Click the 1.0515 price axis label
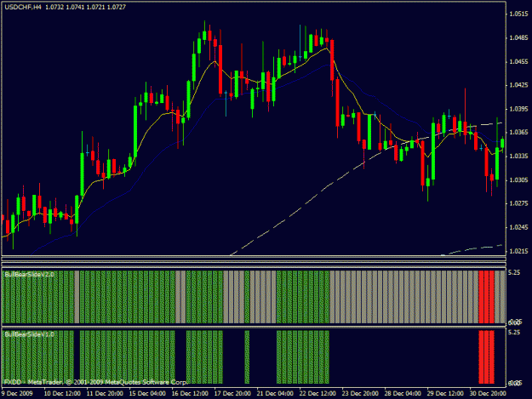 tap(518, 14)
